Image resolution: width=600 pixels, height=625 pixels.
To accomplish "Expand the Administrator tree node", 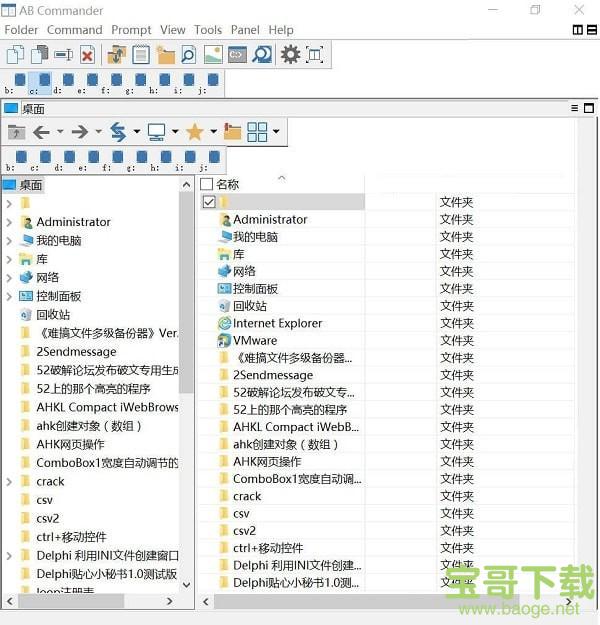I will pyautogui.click(x=9, y=222).
